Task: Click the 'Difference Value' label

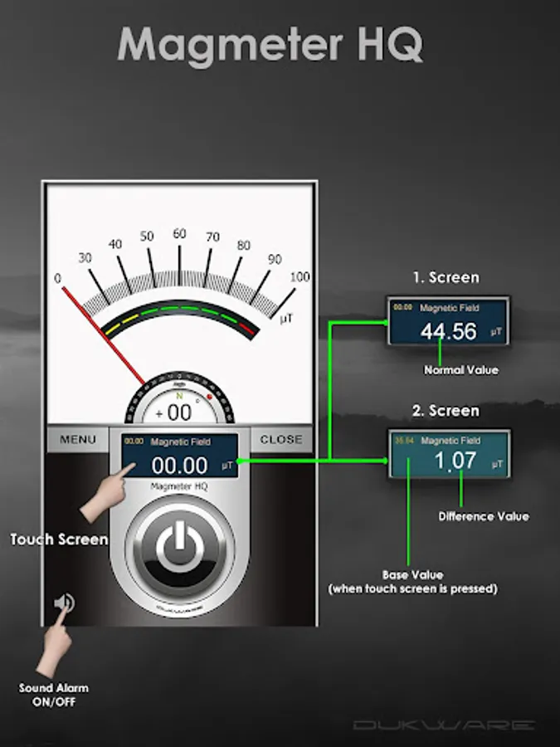Action: tap(484, 516)
